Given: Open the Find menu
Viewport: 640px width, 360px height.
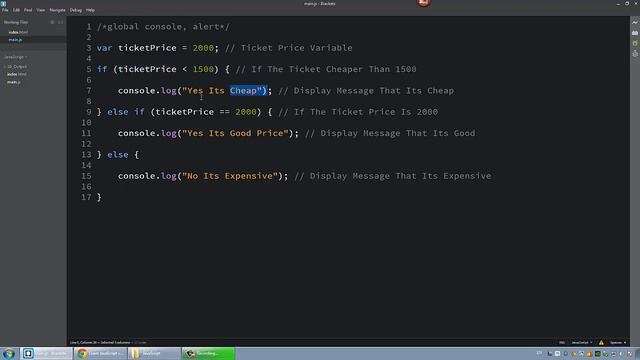Looking at the screenshot, I should click(28, 10).
